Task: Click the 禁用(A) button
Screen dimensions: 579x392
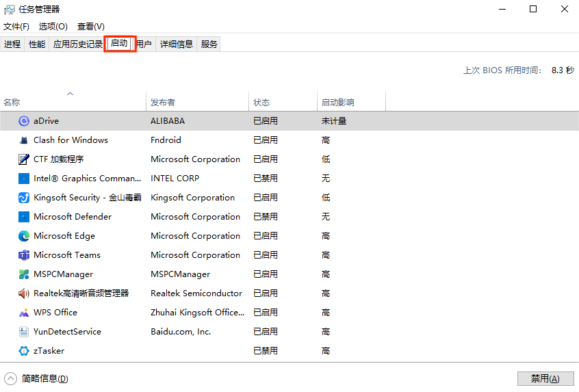Action: tap(545, 378)
